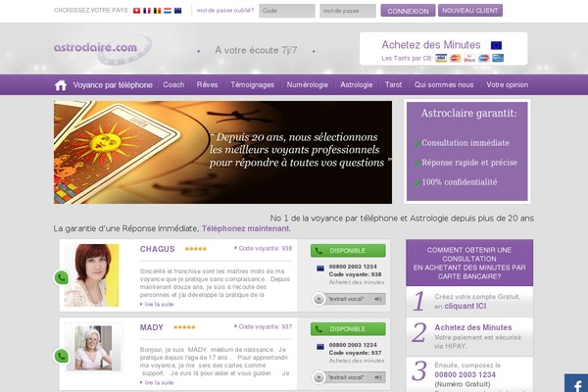
Task: Click the CONNEXION button
Action: coord(408,11)
